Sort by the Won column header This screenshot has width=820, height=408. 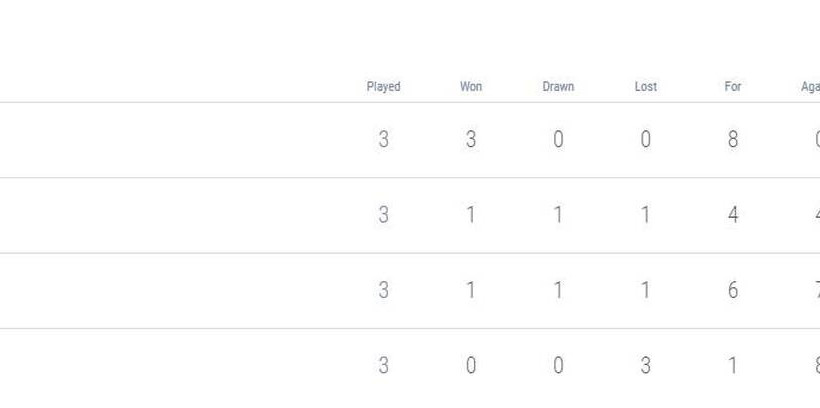pyautogui.click(x=471, y=87)
